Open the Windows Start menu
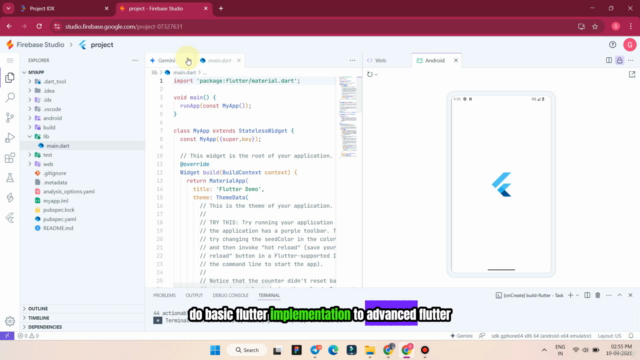 pos(215,350)
